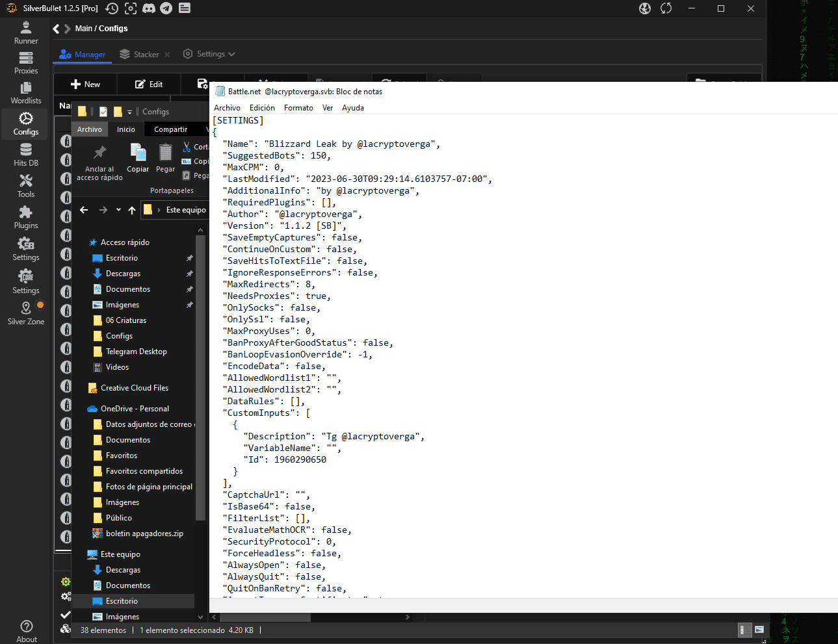
Task: Click the Discord icon in the title bar
Action: tap(149, 8)
